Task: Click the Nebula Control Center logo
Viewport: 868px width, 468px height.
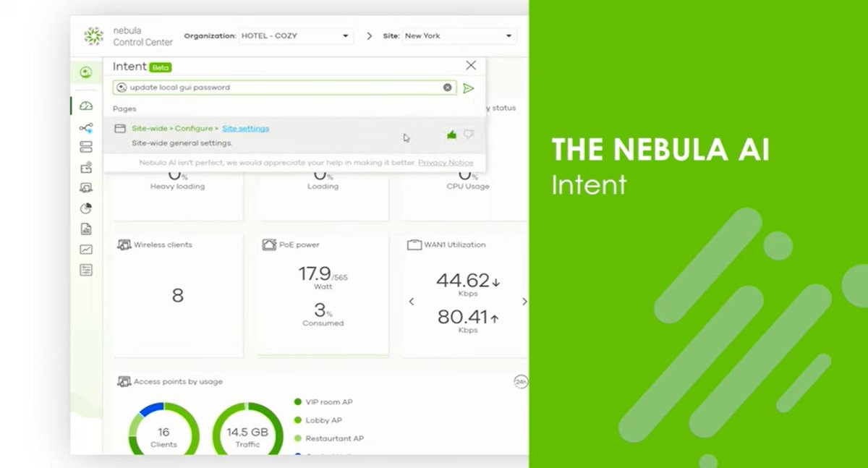Action: (128, 36)
